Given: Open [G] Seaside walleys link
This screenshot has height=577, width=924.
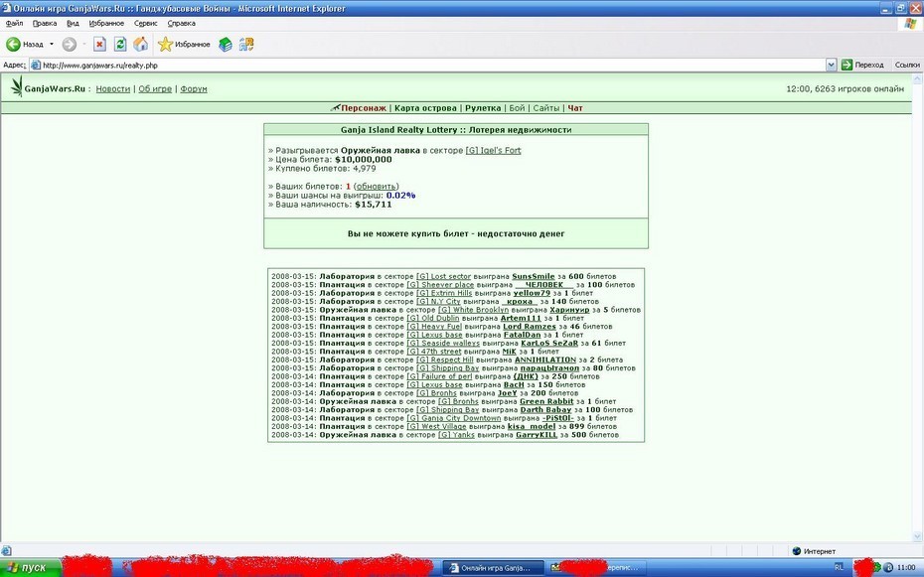Looking at the screenshot, I should (x=443, y=343).
